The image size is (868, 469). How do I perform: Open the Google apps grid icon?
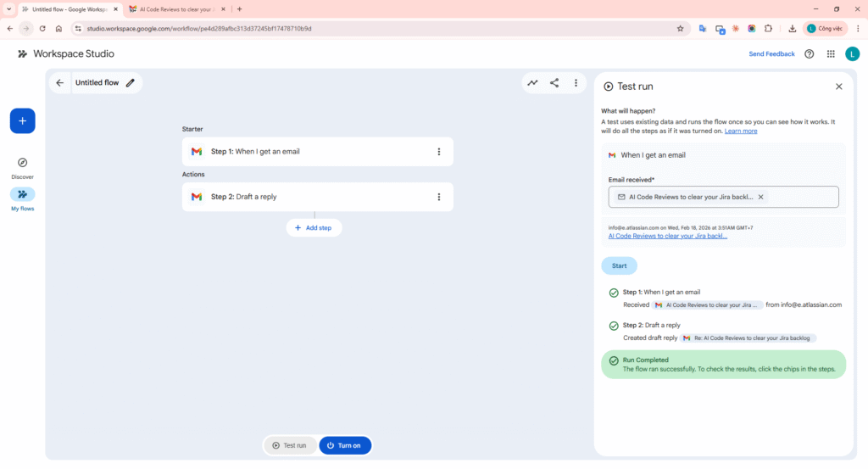click(831, 54)
